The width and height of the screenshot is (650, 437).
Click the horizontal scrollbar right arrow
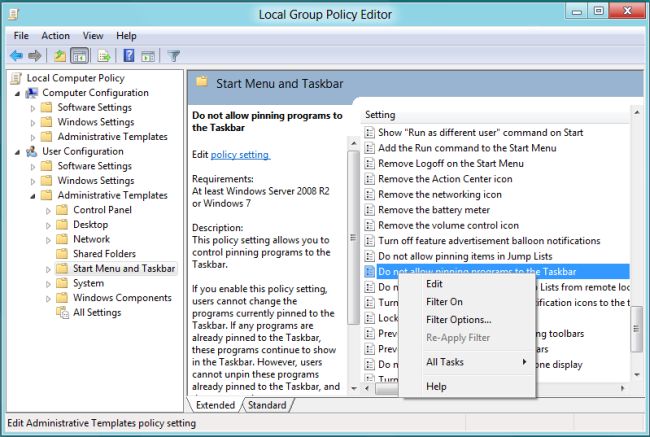coord(622,388)
